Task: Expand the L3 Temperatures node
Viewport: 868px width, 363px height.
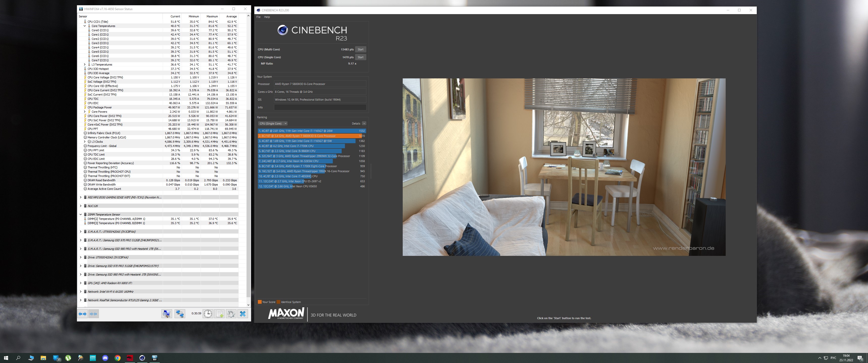Action: pyautogui.click(x=85, y=65)
